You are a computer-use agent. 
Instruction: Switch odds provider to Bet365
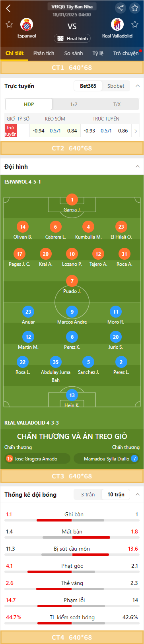(88, 86)
